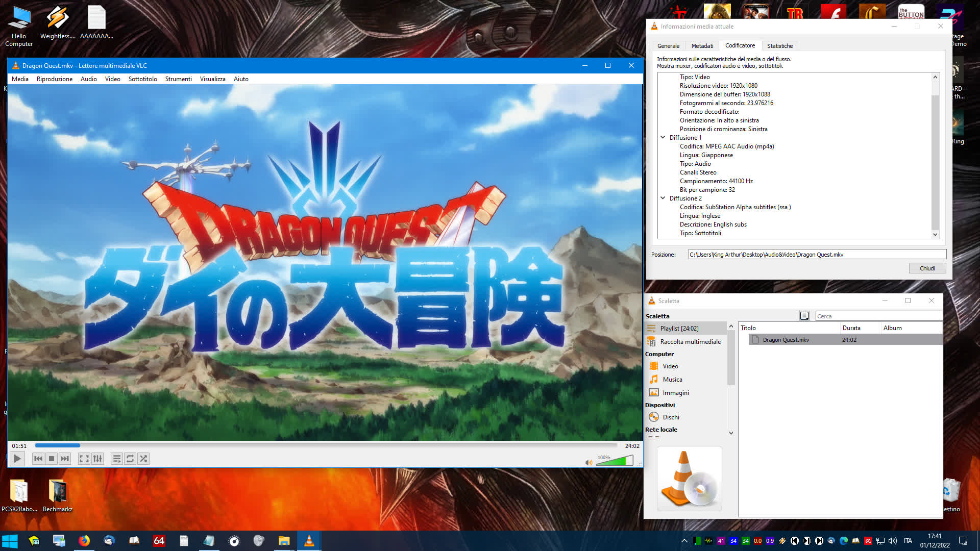This screenshot has height=551, width=980.
Task: Change playlist view mode icon
Action: click(x=804, y=316)
